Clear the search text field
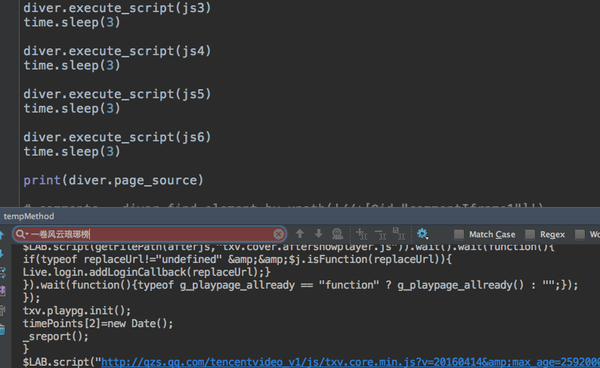 pos(279,234)
